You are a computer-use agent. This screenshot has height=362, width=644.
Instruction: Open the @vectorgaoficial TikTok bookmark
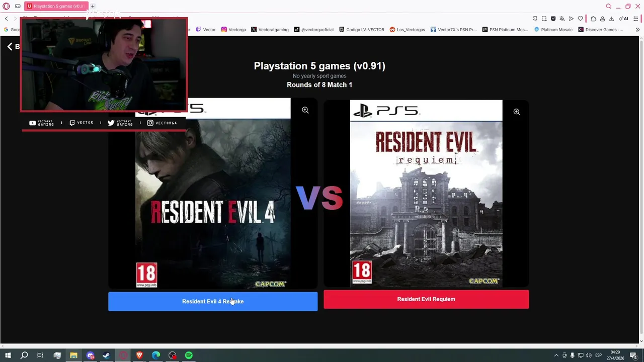[314, 30]
